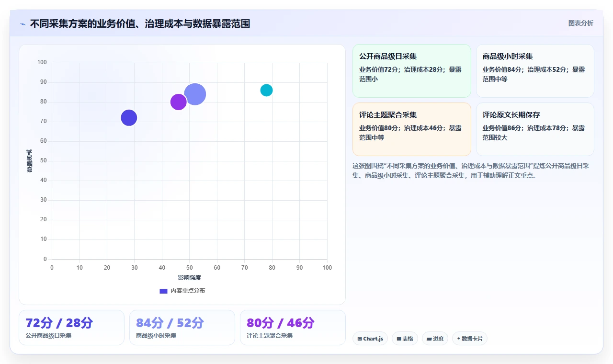Click 公开商品级日采集 label under 72分

pos(48,336)
